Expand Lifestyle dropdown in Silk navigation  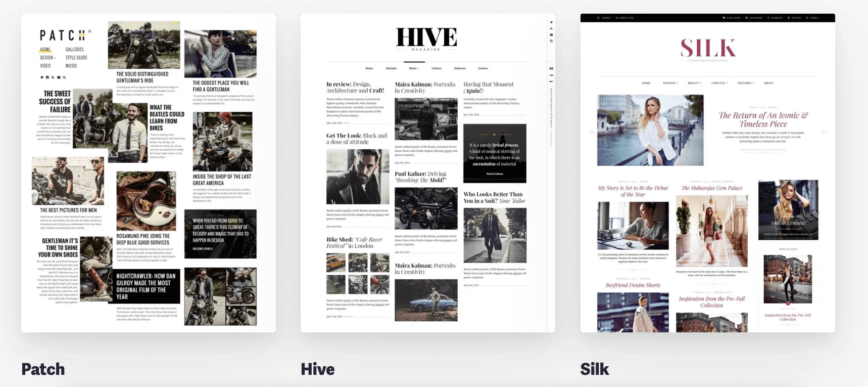point(719,83)
